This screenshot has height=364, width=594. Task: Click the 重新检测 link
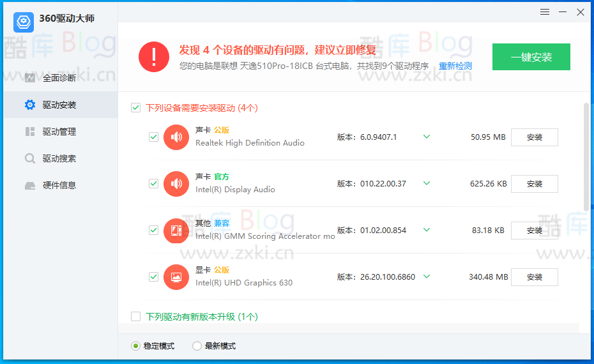[455, 66]
